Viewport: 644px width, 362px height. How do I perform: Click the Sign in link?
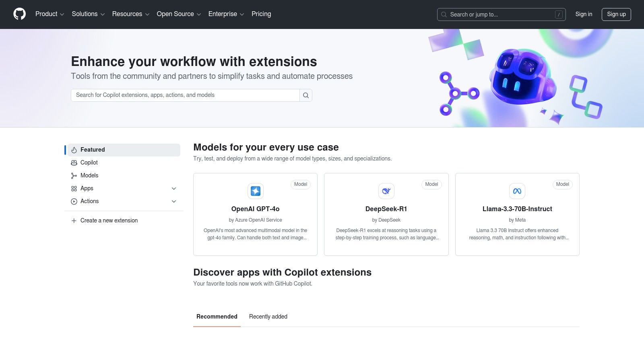584,14
